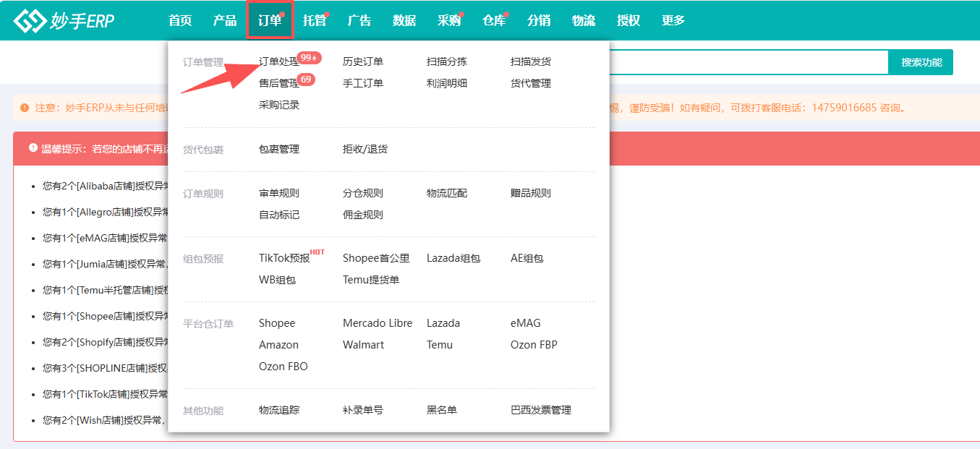This screenshot has height=449, width=980.
Task: Open Shopee首公里
Action: (x=376, y=259)
